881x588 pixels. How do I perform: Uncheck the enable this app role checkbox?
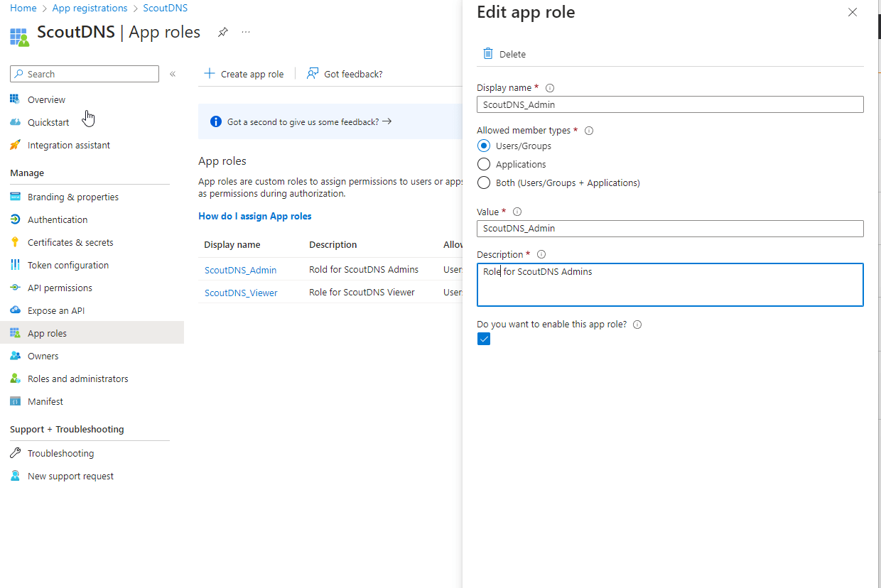click(484, 339)
